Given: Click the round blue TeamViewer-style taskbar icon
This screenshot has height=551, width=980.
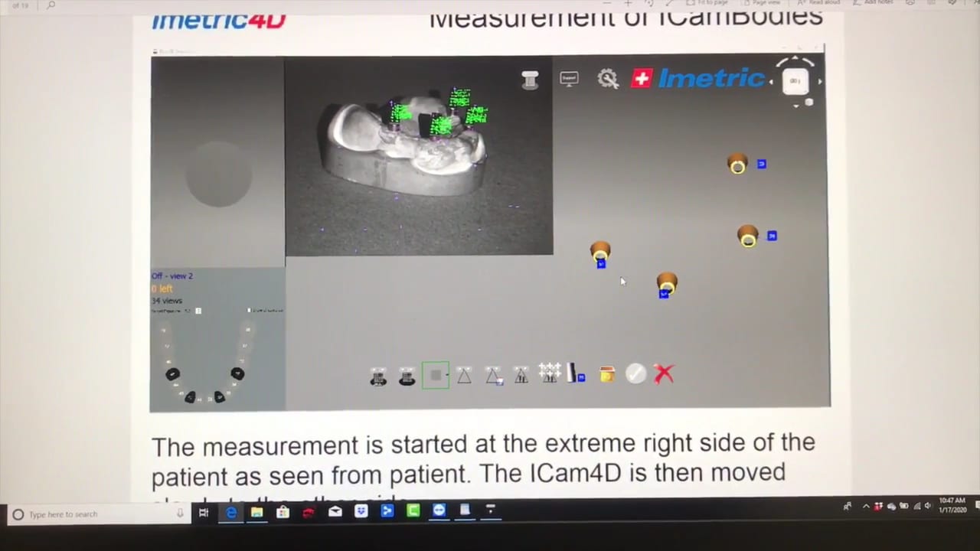Looking at the screenshot, I should (439, 510).
